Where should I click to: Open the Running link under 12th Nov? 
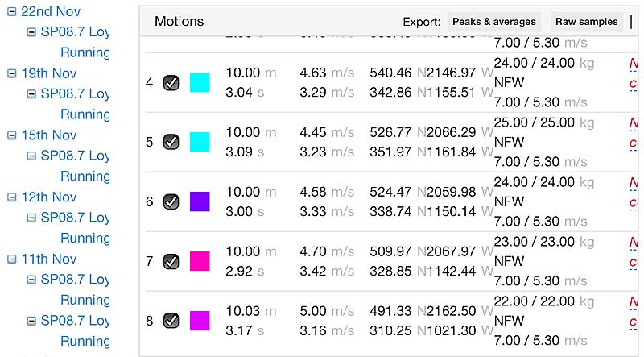[x=85, y=239]
